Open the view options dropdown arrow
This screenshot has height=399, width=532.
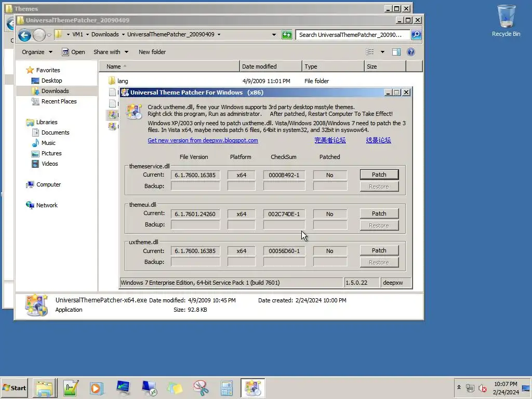pyautogui.click(x=382, y=52)
